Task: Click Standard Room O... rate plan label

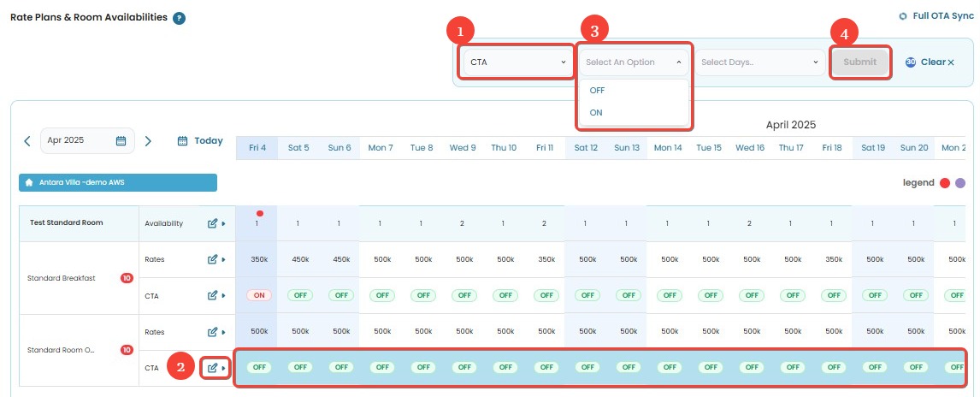Action: tap(61, 350)
